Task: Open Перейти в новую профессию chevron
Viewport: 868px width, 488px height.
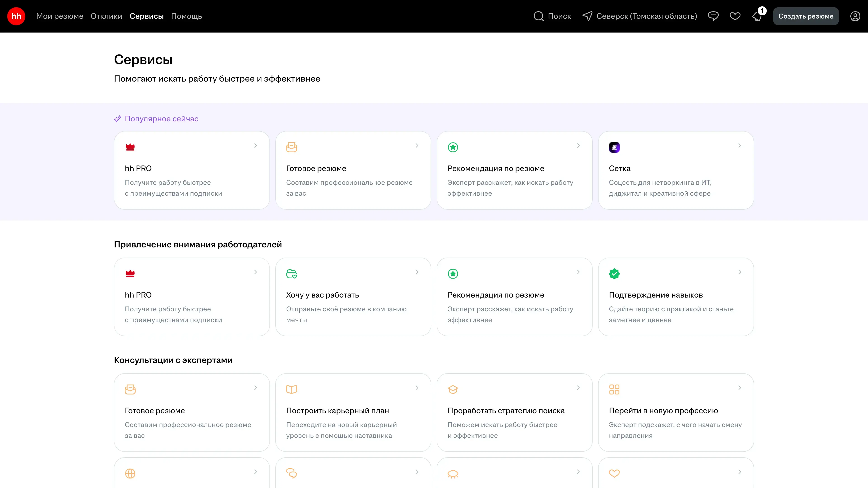Action: (x=740, y=388)
